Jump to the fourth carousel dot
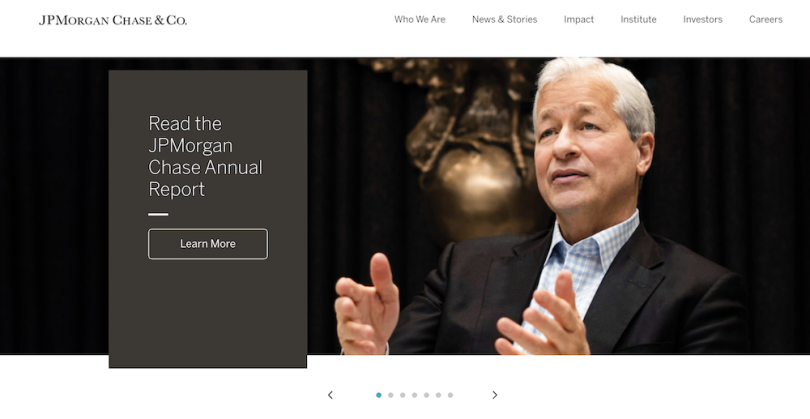The image size is (810, 419). pyautogui.click(x=414, y=395)
